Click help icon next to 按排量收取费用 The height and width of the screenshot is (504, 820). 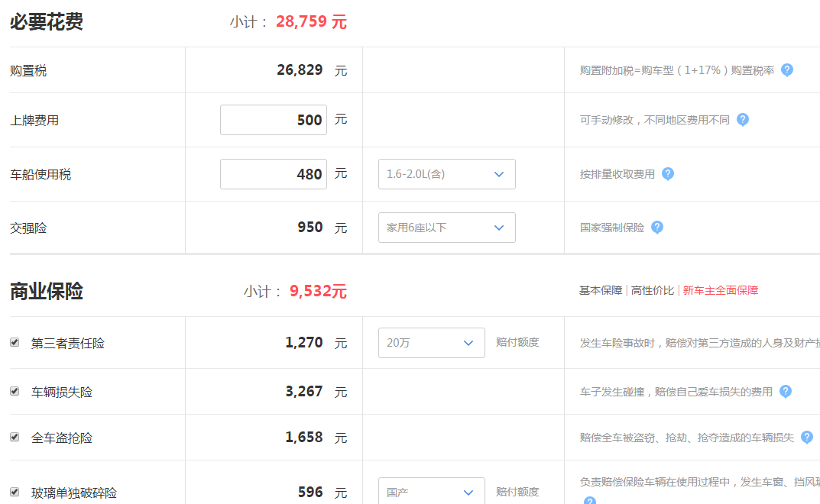668,173
